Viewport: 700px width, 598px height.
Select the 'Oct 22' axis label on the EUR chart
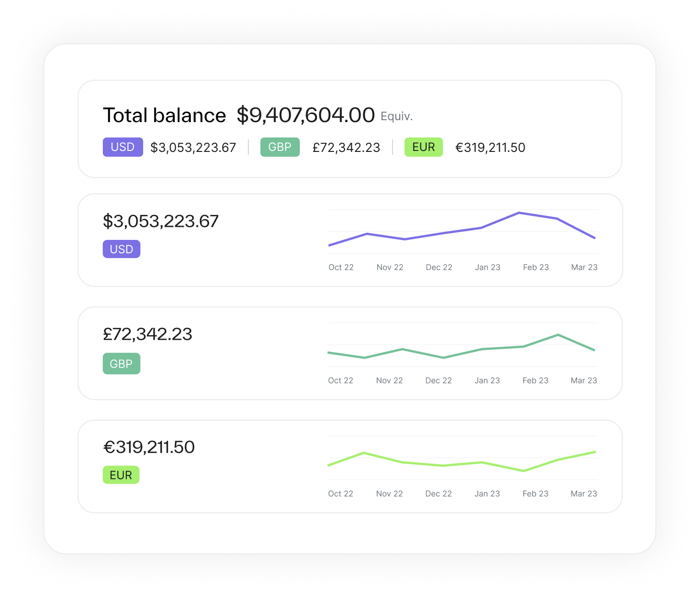(x=341, y=494)
